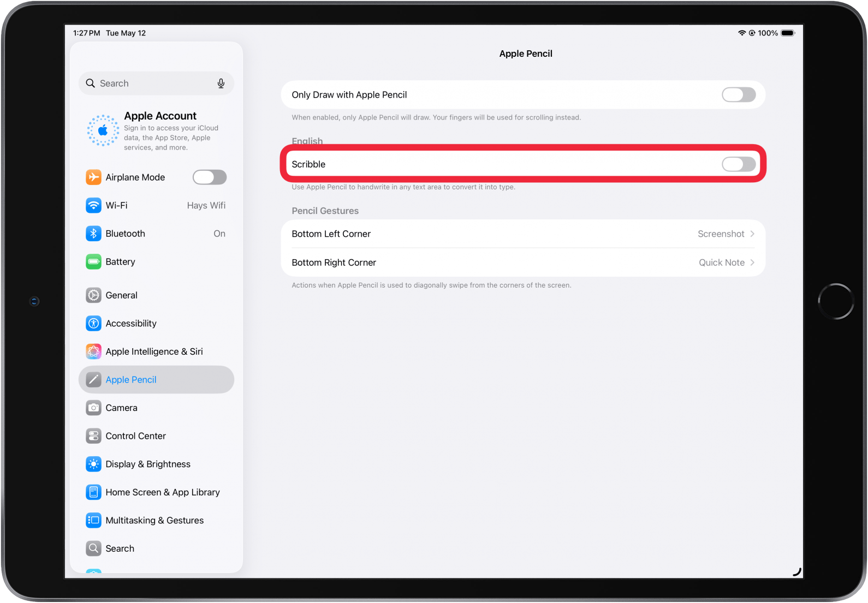Tap the Apple Intelligence & Siri icon
Image resolution: width=868 pixels, height=603 pixels.
[x=94, y=351]
